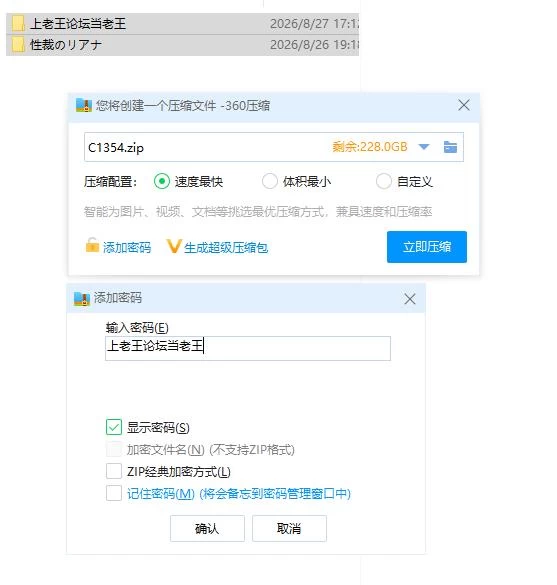Click date 2026/8/27 of first folder

[299, 24]
